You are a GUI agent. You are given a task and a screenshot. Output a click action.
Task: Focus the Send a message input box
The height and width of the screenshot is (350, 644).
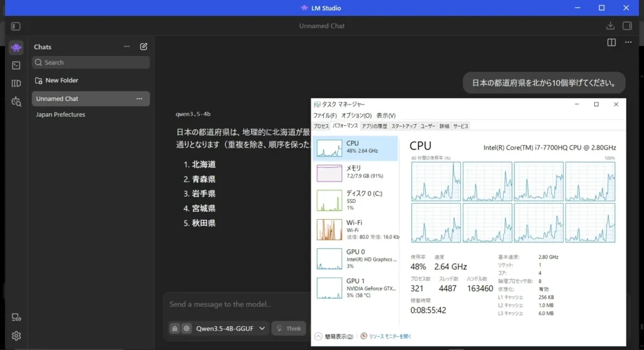(x=238, y=304)
